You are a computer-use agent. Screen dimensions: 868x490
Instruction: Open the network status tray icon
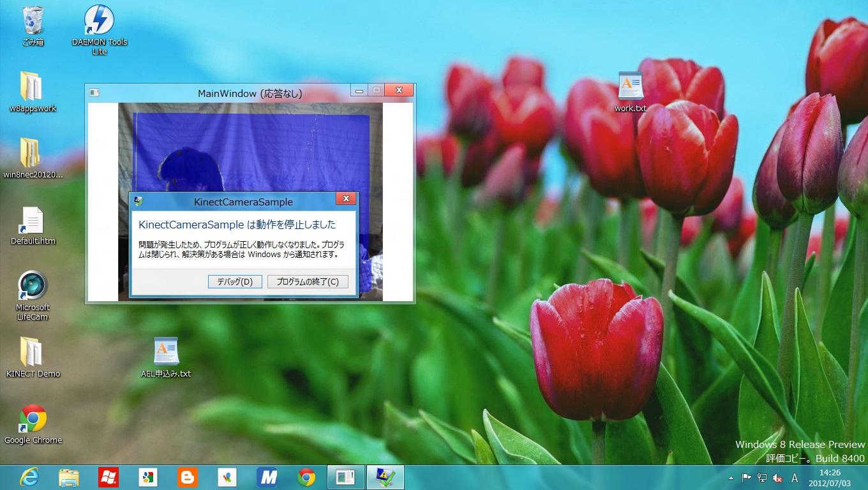coord(762,478)
